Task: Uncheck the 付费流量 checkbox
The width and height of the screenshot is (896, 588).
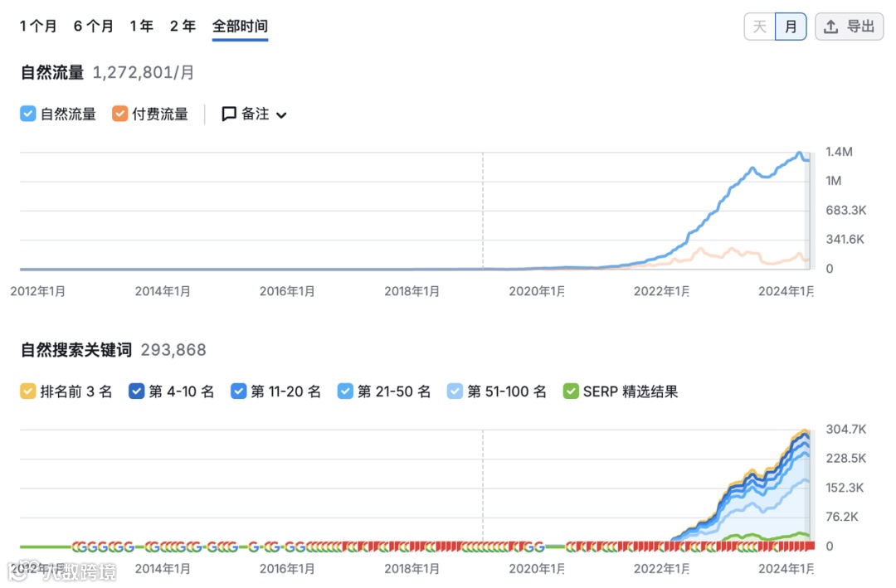Action: pos(119,114)
